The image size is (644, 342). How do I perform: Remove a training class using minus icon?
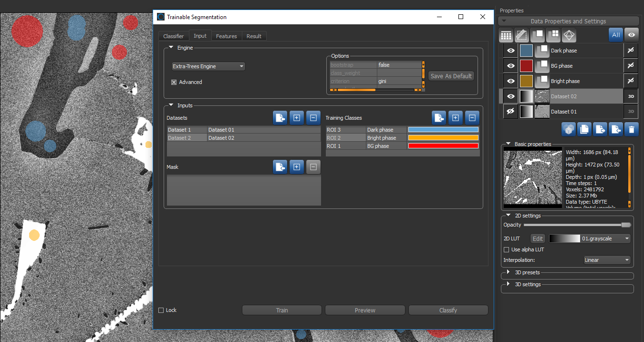coord(472,118)
